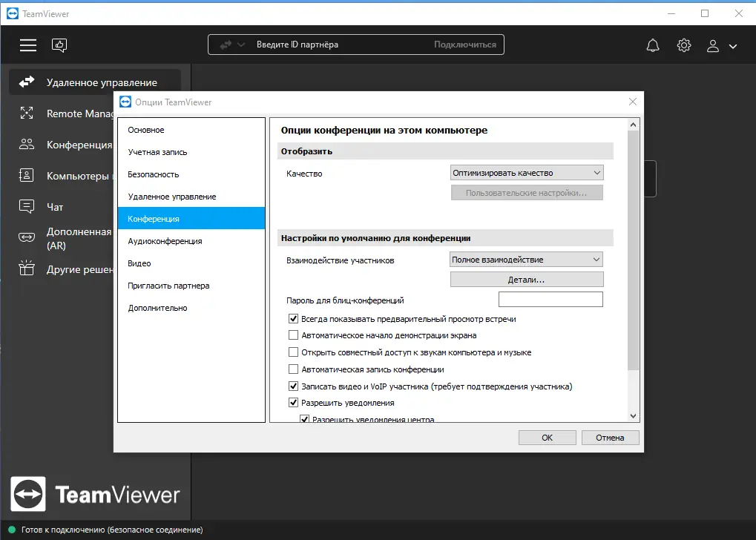Enable Открыть совместный доступ к звукам
The width and height of the screenshot is (756, 540).
(x=293, y=352)
